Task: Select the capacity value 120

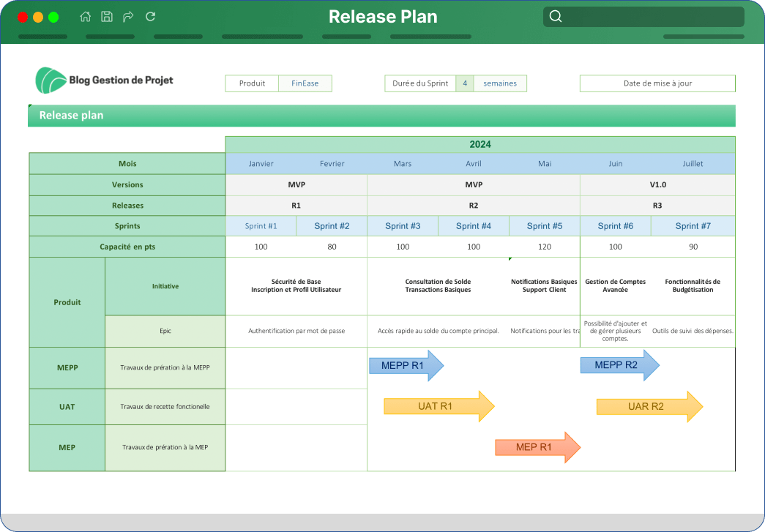Action: [545, 247]
